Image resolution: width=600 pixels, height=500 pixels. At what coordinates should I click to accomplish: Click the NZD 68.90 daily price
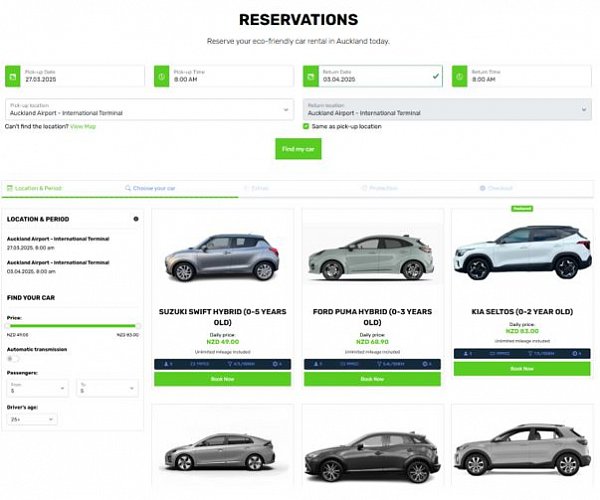click(372, 342)
